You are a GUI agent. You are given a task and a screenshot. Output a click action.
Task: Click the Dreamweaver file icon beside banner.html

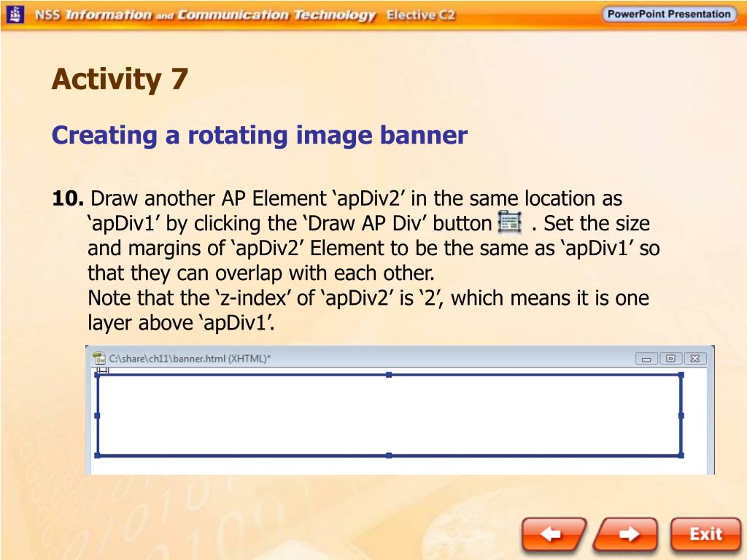click(x=98, y=359)
